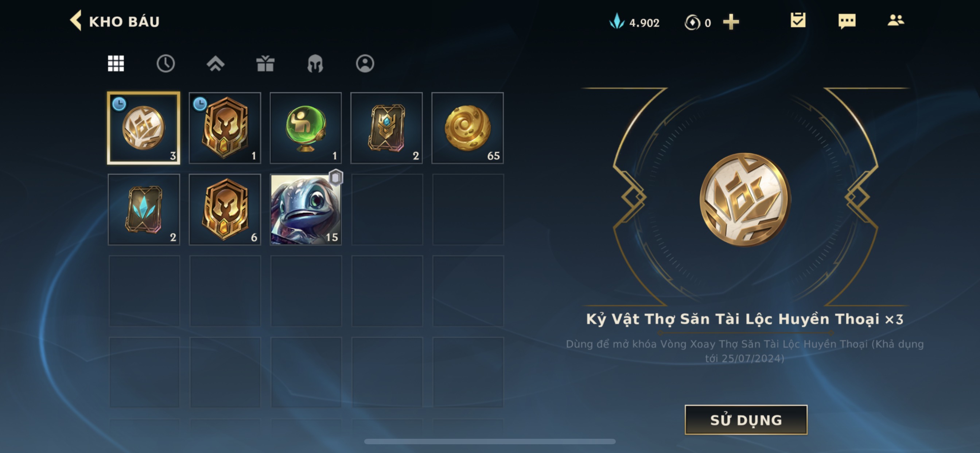Switch to the time-limited clock filter tab
980x453 pixels.
click(x=166, y=63)
